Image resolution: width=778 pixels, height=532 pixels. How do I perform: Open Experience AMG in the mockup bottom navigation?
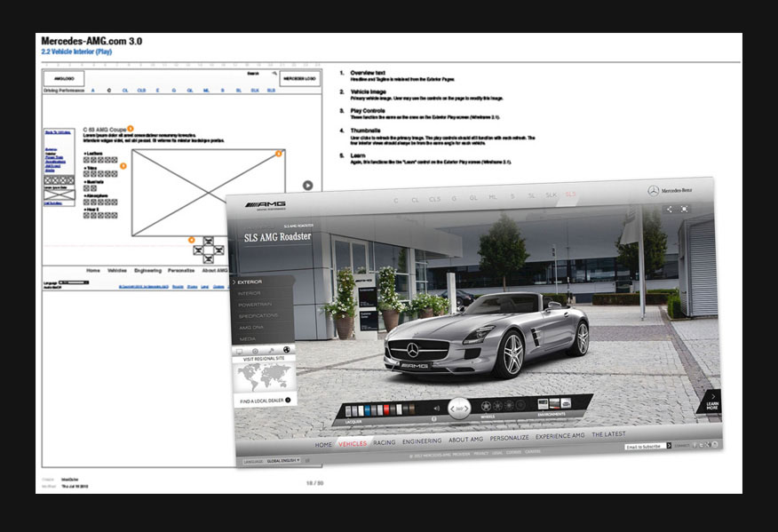pyautogui.click(x=560, y=436)
